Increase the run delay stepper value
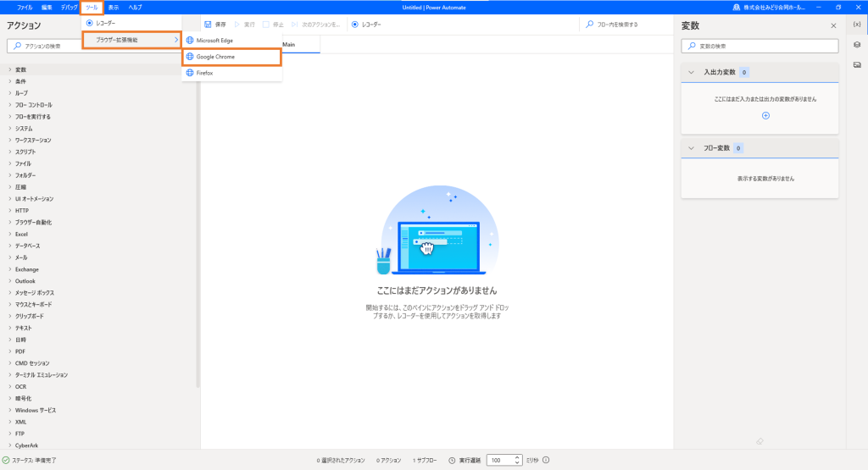 [x=517, y=457]
